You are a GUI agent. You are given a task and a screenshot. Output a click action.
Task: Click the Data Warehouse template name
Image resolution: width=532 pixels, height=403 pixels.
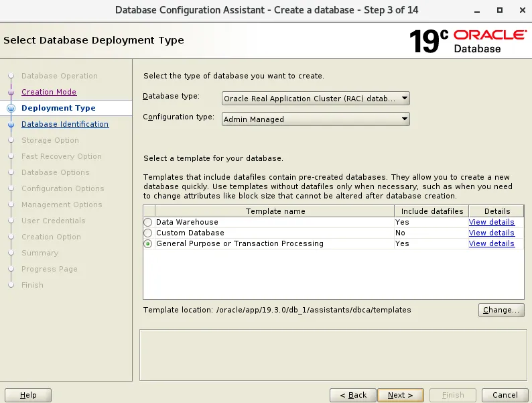pyautogui.click(x=187, y=222)
